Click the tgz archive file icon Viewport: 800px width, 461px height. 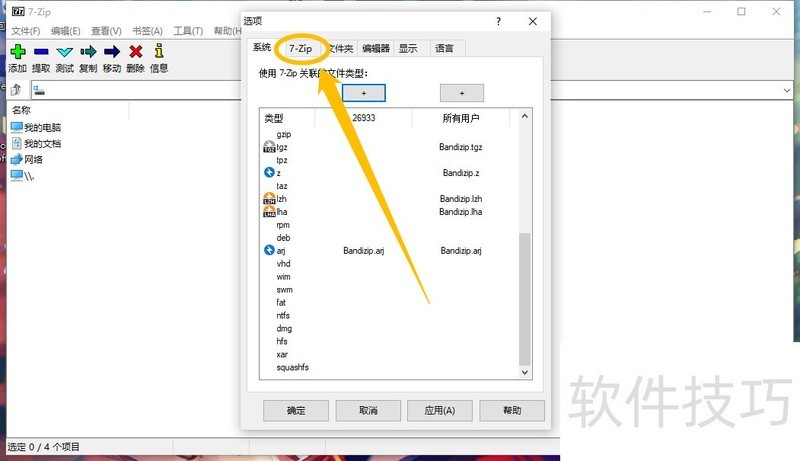click(269, 147)
